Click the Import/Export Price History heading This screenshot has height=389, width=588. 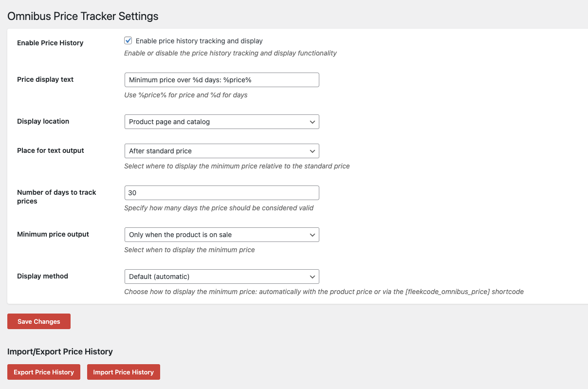pos(60,352)
